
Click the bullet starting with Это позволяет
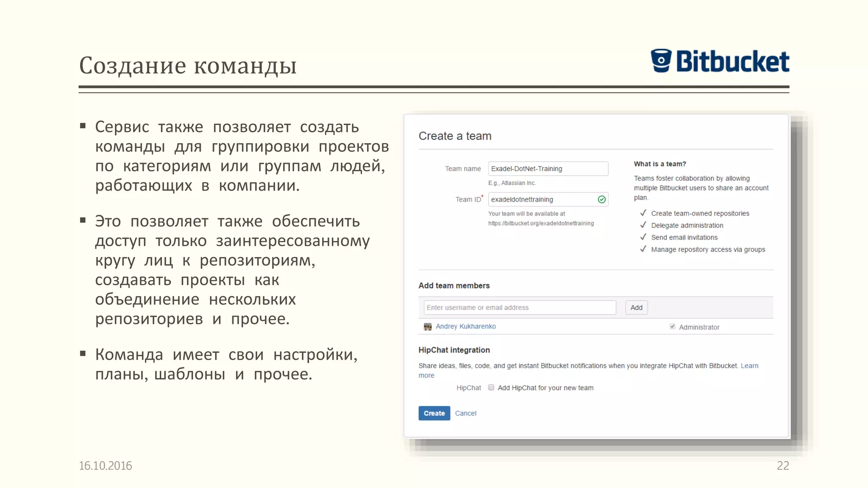click(x=232, y=270)
